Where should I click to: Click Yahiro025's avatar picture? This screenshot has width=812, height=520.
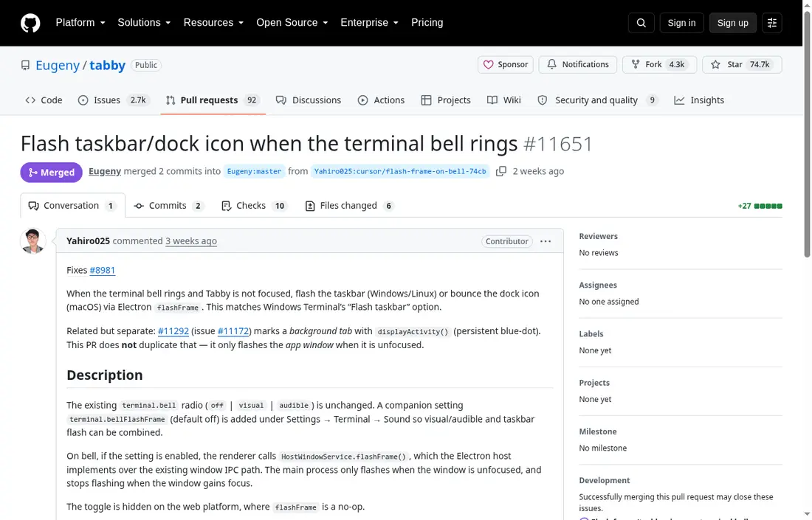pyautogui.click(x=32, y=241)
